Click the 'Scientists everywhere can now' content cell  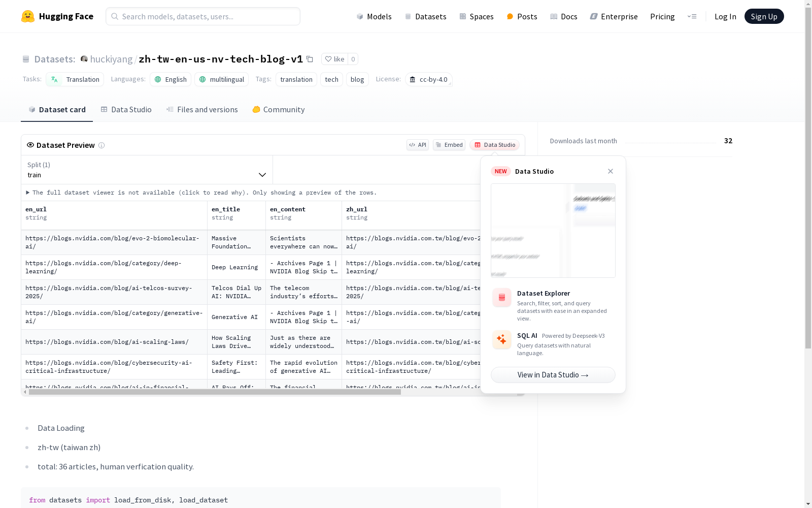tap(303, 242)
